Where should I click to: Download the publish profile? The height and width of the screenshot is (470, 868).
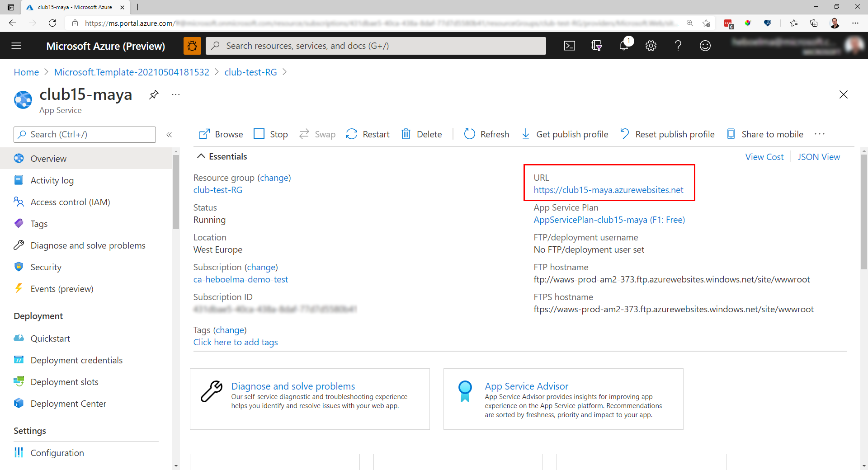coord(565,134)
